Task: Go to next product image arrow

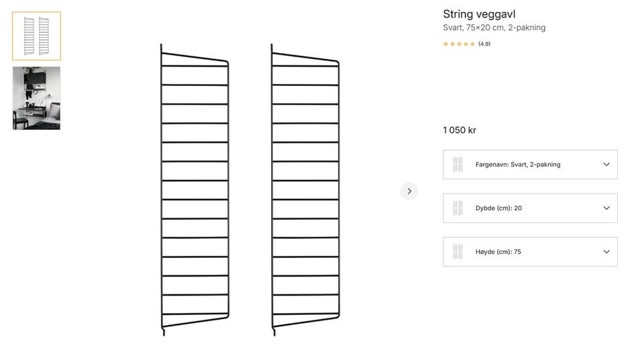Action: (x=409, y=191)
